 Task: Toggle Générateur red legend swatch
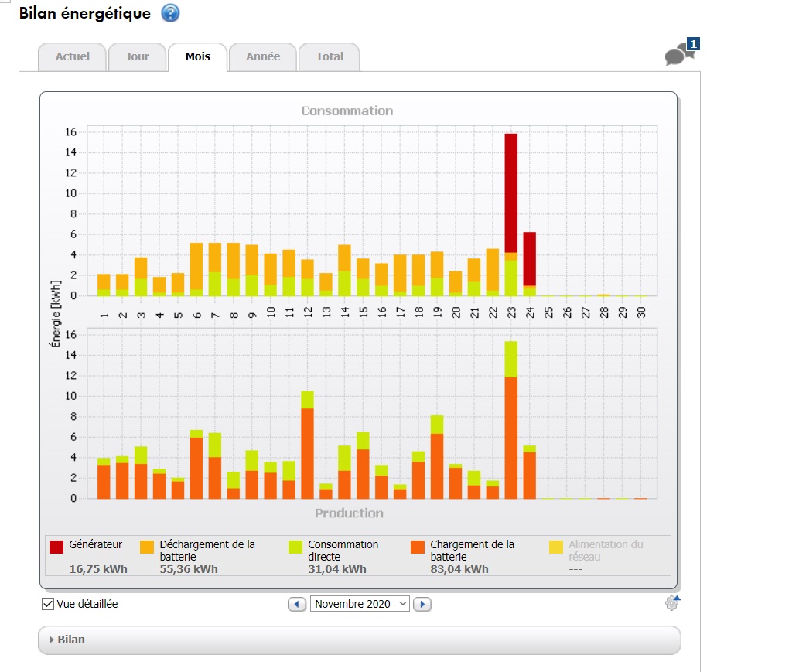tap(56, 547)
